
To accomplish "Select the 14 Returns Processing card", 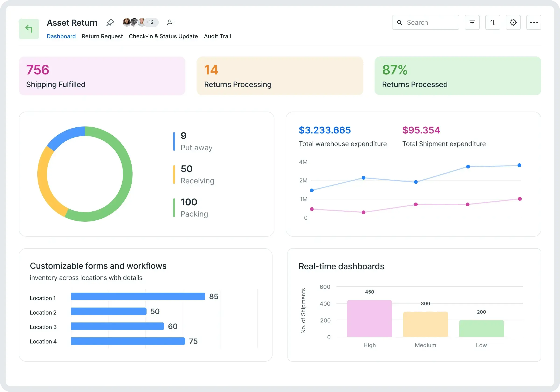I will click(x=280, y=76).
